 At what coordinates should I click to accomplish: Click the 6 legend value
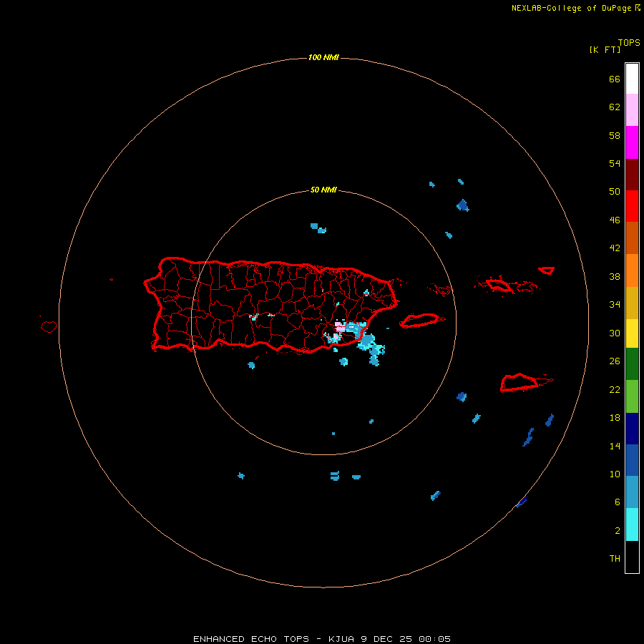point(618,502)
